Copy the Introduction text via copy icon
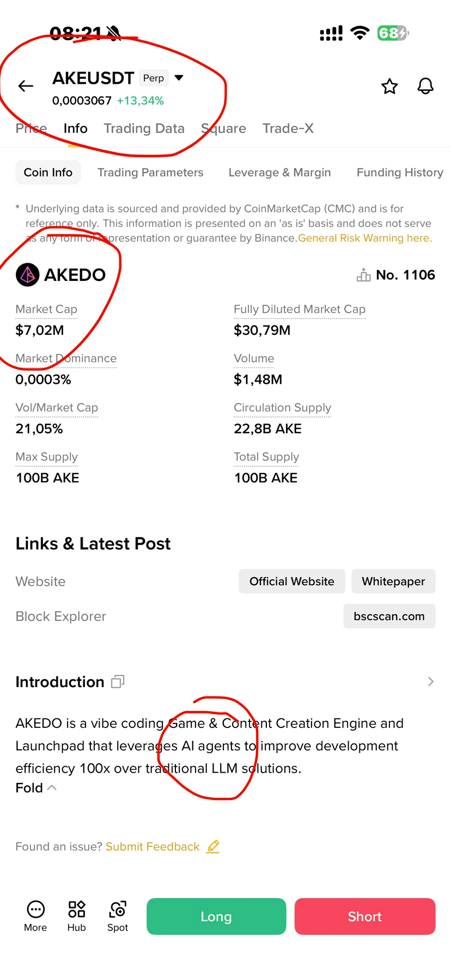The height and width of the screenshot is (980, 451). [x=118, y=682]
